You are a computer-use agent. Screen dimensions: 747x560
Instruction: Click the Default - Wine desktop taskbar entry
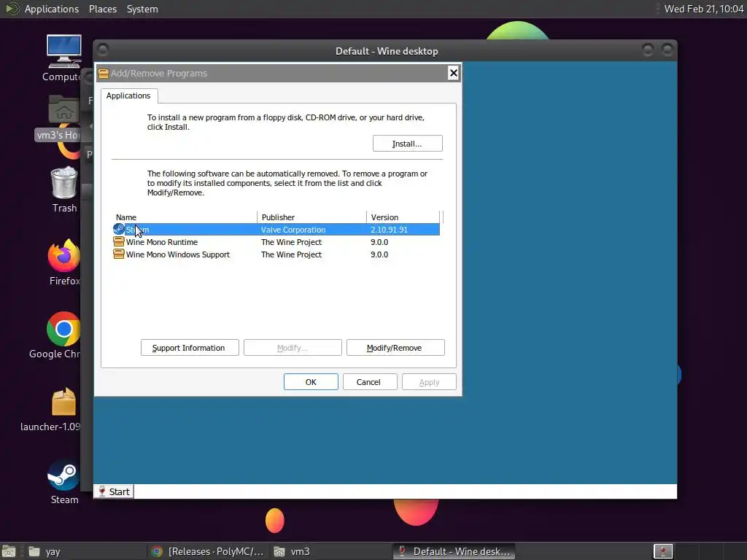click(454, 551)
